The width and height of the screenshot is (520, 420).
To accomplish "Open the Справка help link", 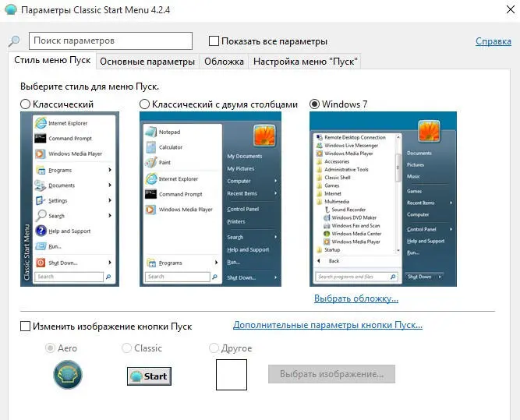I will pos(493,41).
